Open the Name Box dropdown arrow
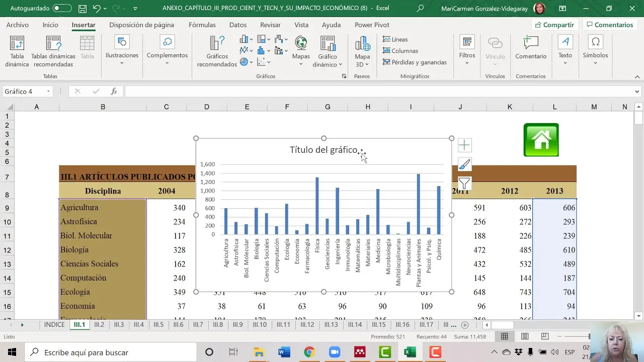Image resolution: width=644 pixels, height=362 pixels. [49, 92]
